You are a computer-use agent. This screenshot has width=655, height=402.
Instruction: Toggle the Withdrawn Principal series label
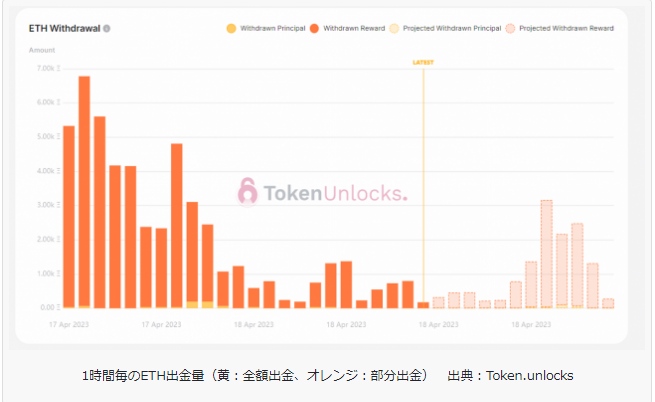pyautogui.click(x=271, y=28)
